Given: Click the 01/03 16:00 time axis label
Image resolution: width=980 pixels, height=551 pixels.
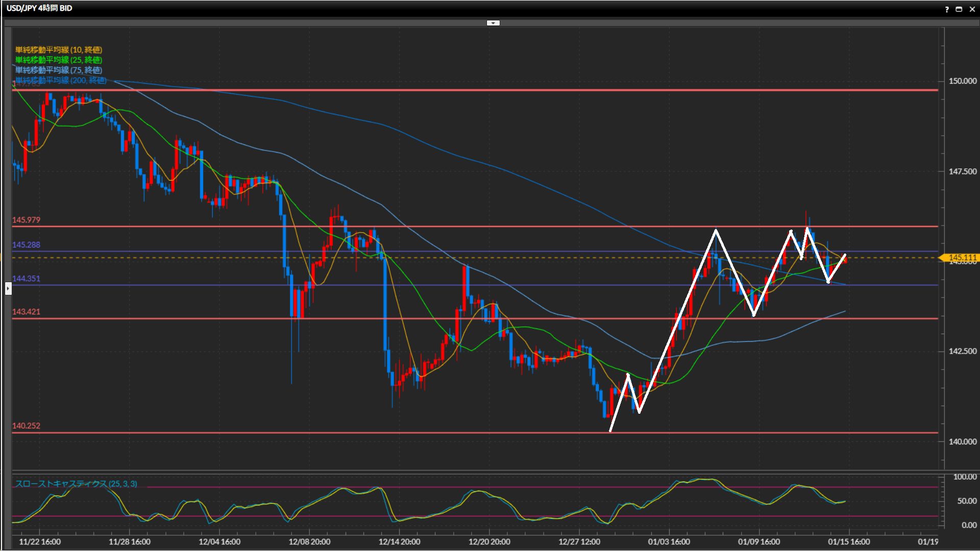Looking at the screenshot, I should coord(669,542).
